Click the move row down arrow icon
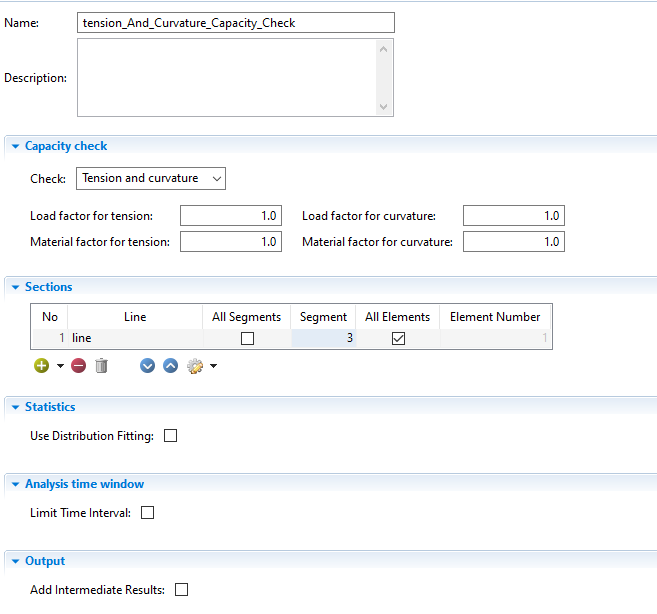This screenshot has width=657, height=614. tap(148, 366)
